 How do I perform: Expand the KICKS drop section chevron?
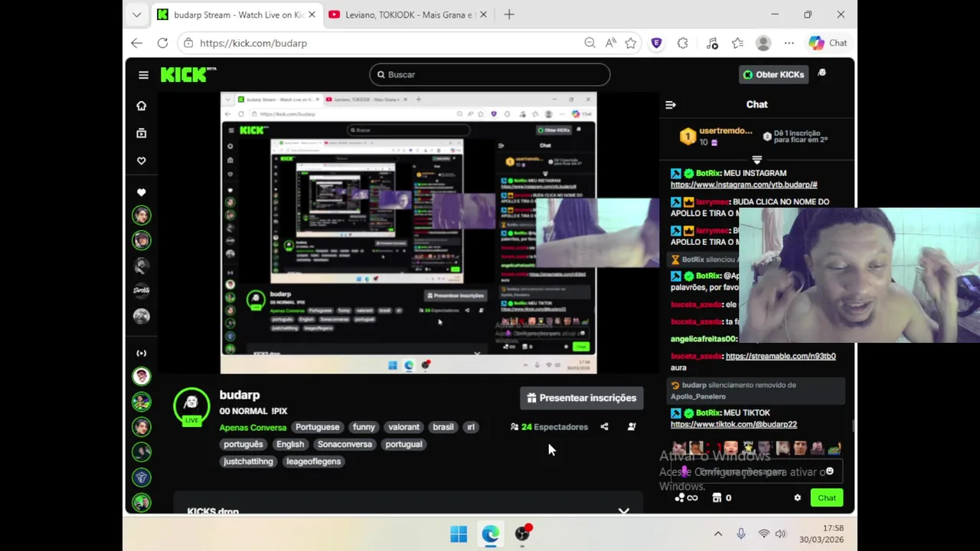(624, 510)
